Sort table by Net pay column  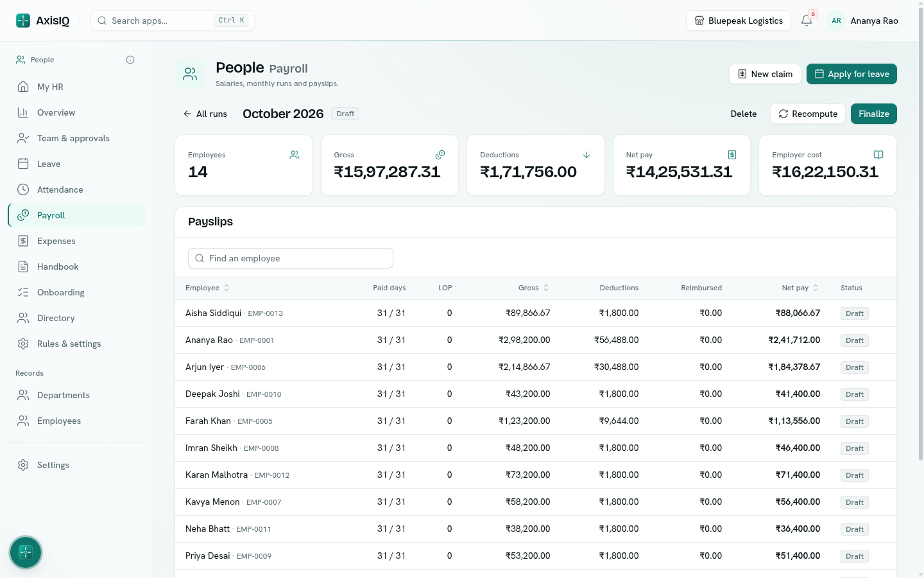pyautogui.click(x=800, y=288)
